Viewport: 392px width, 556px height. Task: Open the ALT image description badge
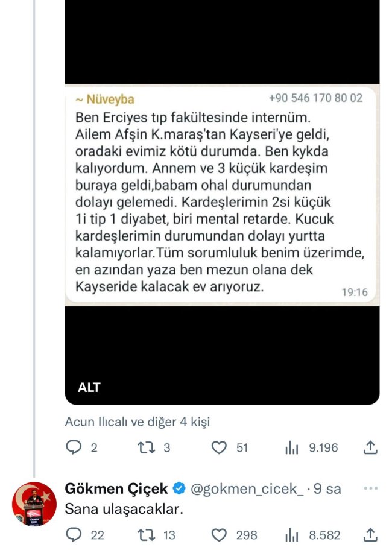pos(88,388)
